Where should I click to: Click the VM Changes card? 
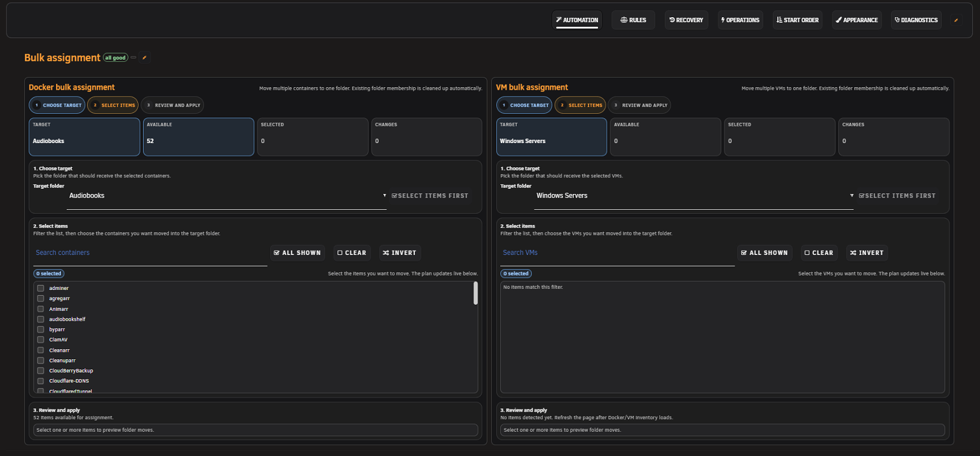tap(894, 137)
